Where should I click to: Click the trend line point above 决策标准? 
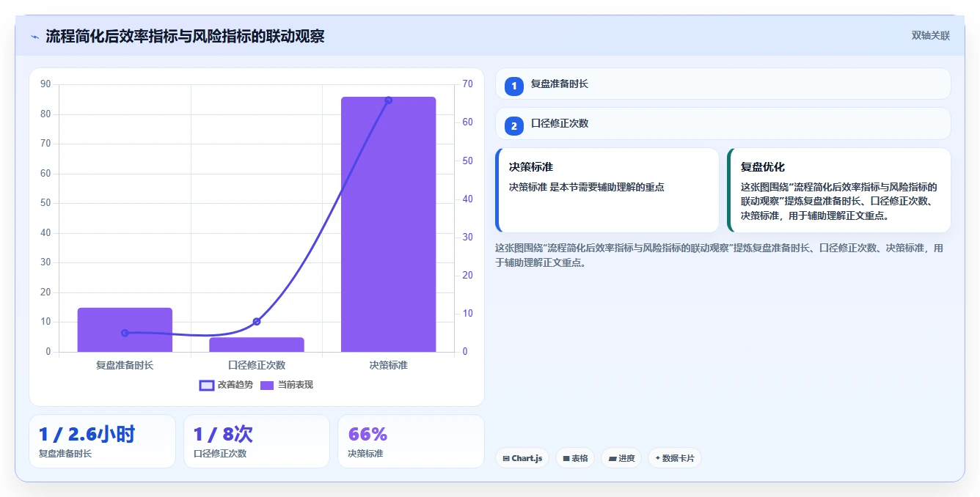[388, 100]
